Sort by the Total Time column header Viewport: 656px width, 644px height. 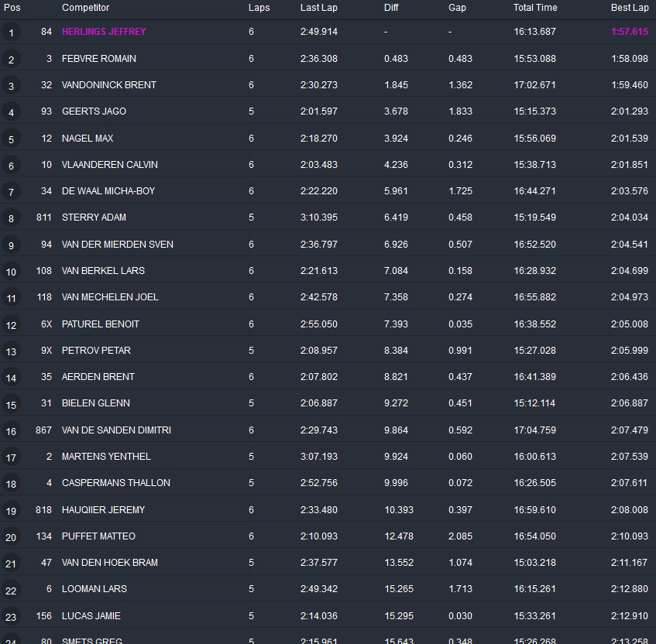point(534,8)
